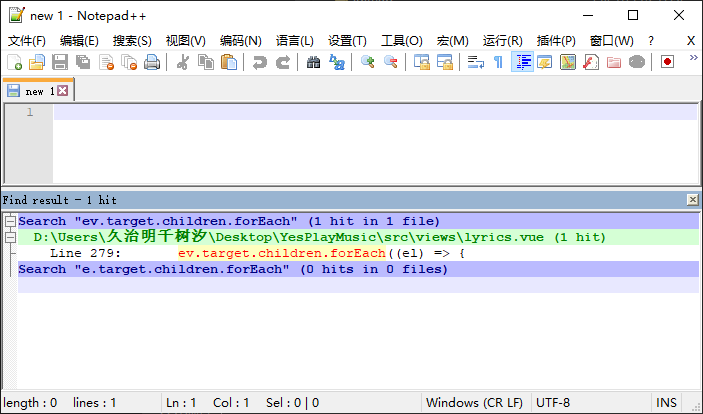Copy using the Copy toolbar icon
703x414 pixels.
click(x=206, y=62)
